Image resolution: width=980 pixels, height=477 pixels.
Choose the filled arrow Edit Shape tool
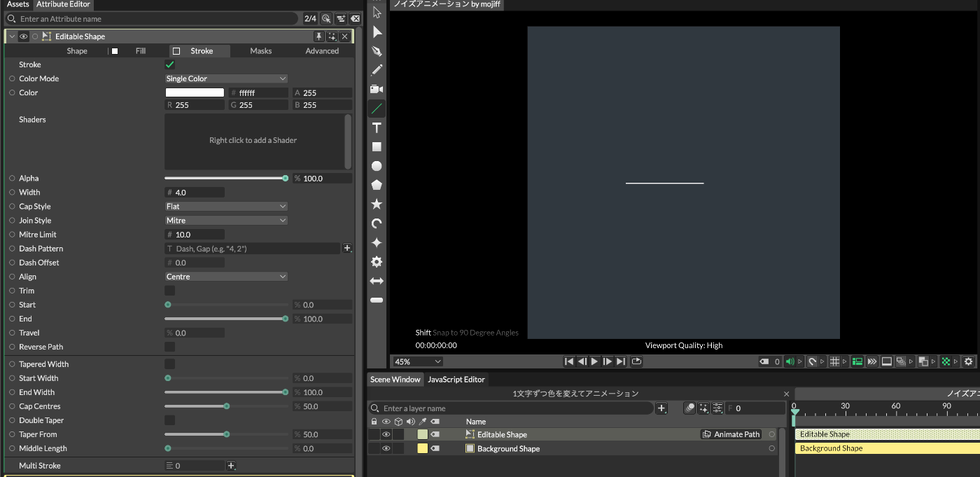377,32
